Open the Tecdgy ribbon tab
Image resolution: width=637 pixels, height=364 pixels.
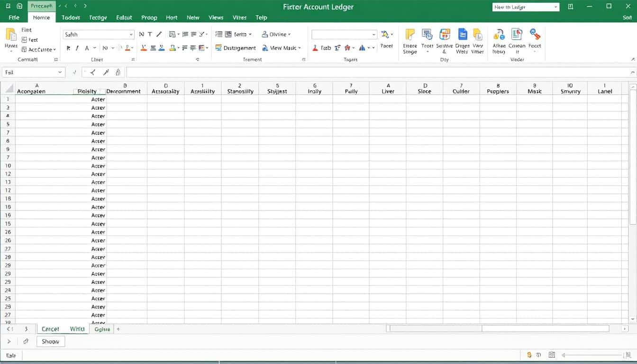[x=98, y=18]
